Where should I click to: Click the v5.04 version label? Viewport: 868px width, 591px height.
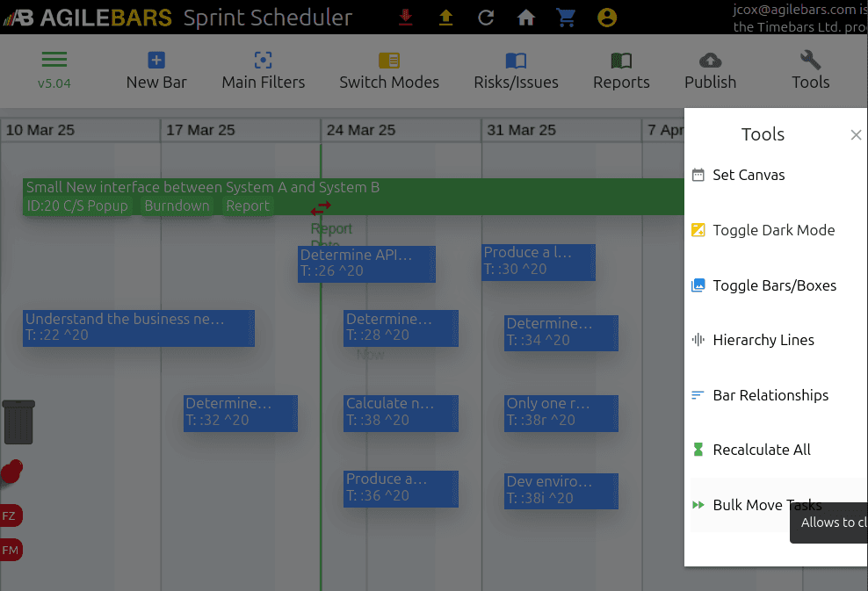click(x=54, y=83)
